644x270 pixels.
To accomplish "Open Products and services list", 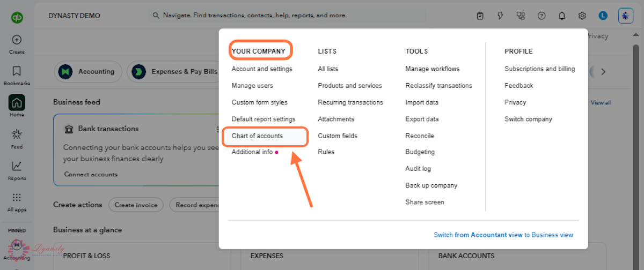I will coord(350,86).
